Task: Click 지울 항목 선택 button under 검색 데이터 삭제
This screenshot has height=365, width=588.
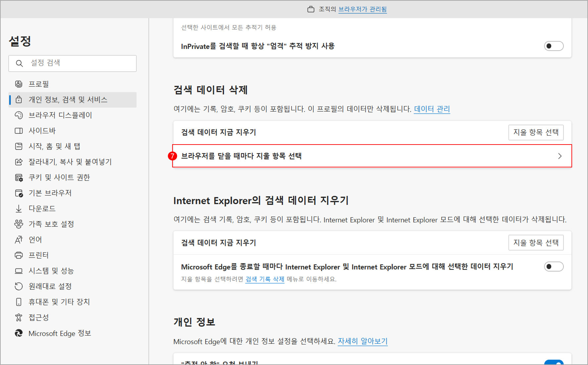Action: 535,132
